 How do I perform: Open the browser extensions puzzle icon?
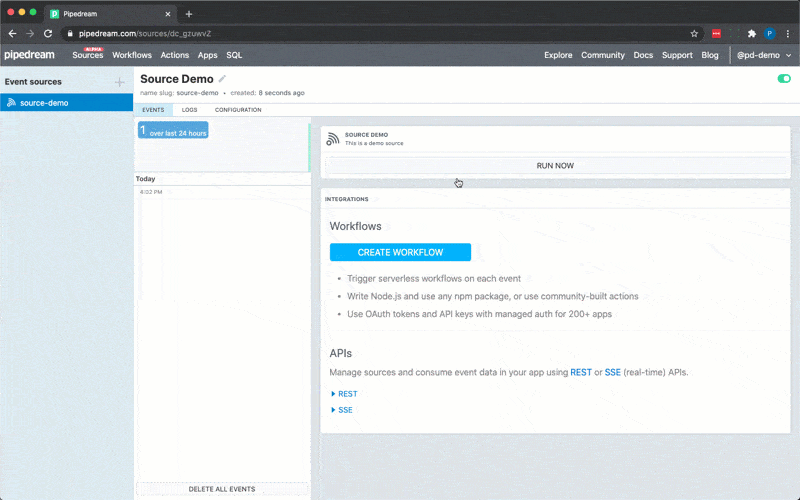click(x=751, y=33)
